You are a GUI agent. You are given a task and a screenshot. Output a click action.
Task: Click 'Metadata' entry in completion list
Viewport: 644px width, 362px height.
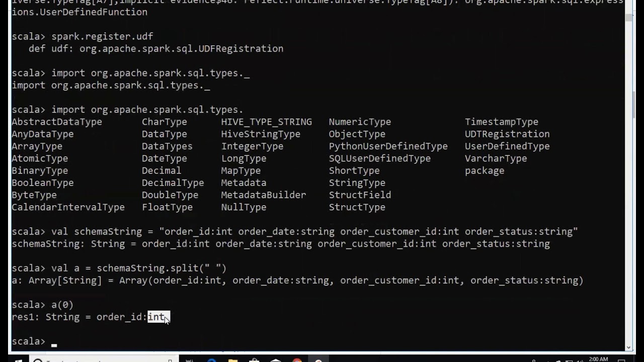point(244,183)
